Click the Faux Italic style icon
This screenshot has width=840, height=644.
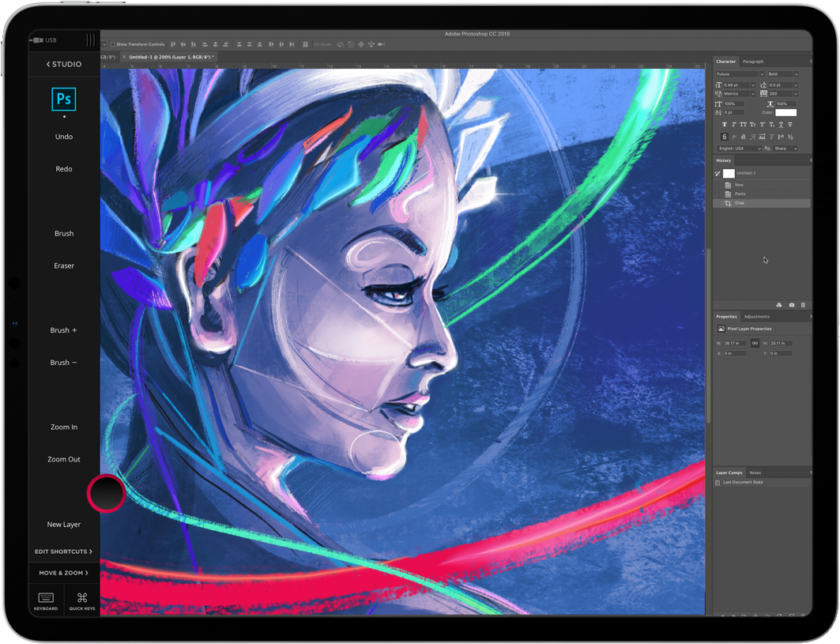click(734, 124)
